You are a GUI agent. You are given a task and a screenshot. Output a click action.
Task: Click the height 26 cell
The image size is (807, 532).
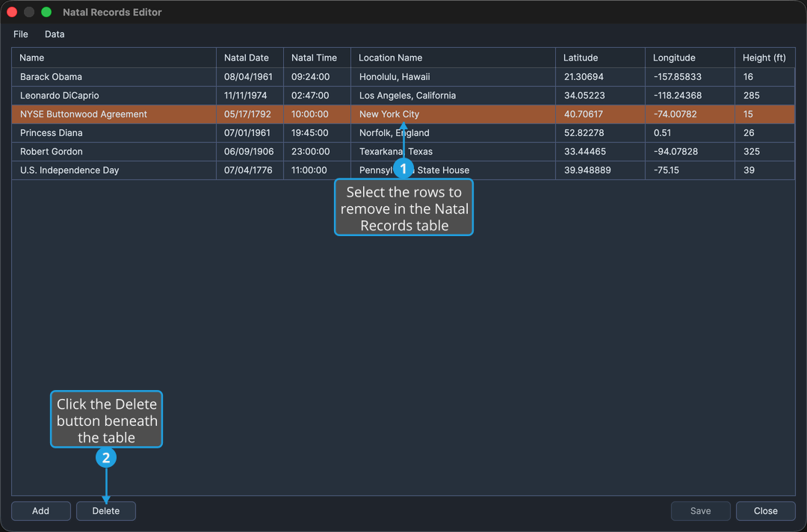(765, 133)
